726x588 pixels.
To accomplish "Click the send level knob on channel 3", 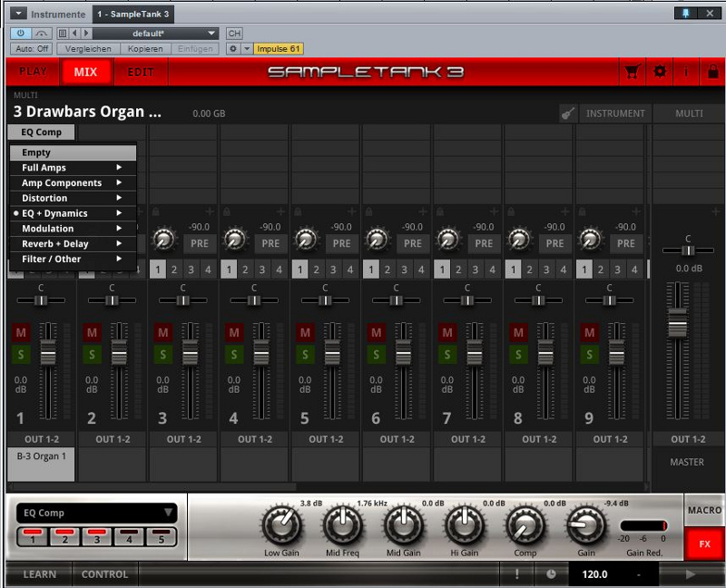I will [x=163, y=239].
